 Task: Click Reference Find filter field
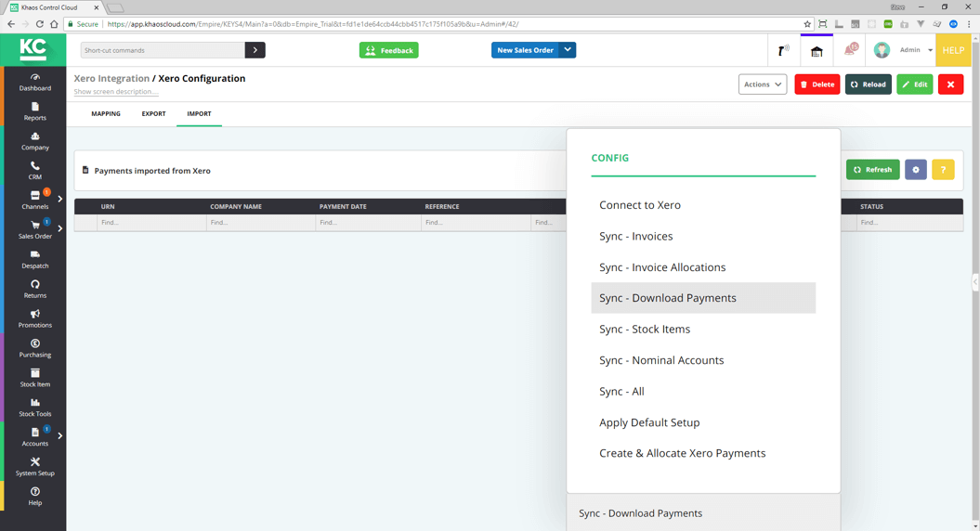point(477,223)
